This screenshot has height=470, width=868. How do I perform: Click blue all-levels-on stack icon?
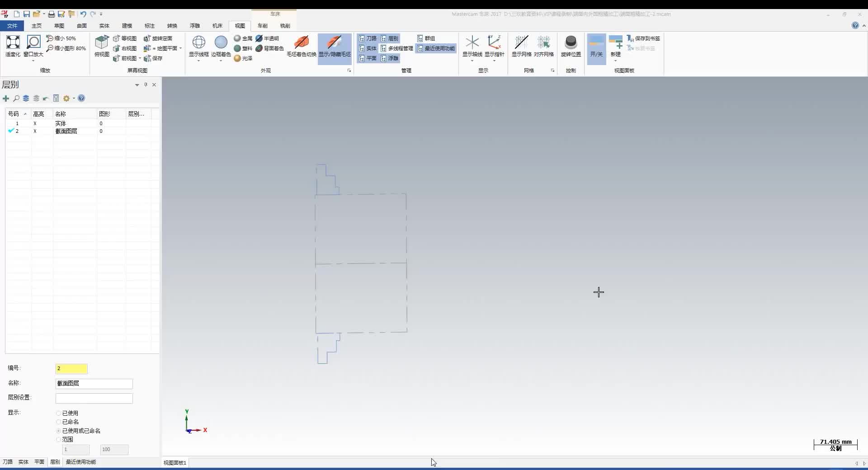coord(26,98)
